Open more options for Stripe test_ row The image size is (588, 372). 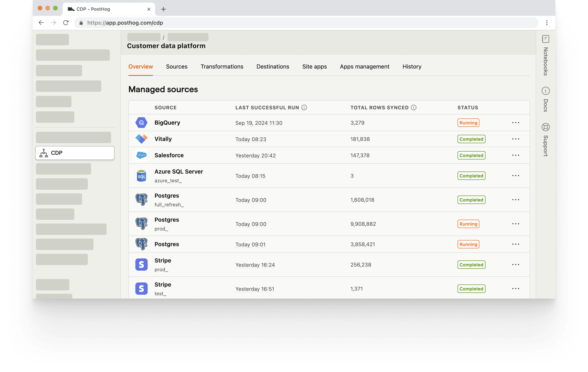pos(516,289)
